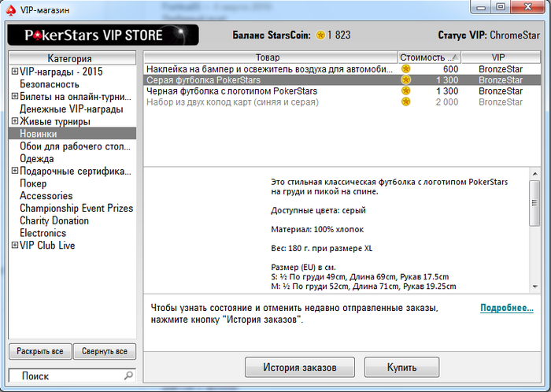
Task: Click coin icon in black T-shirt row
Action: [406, 91]
